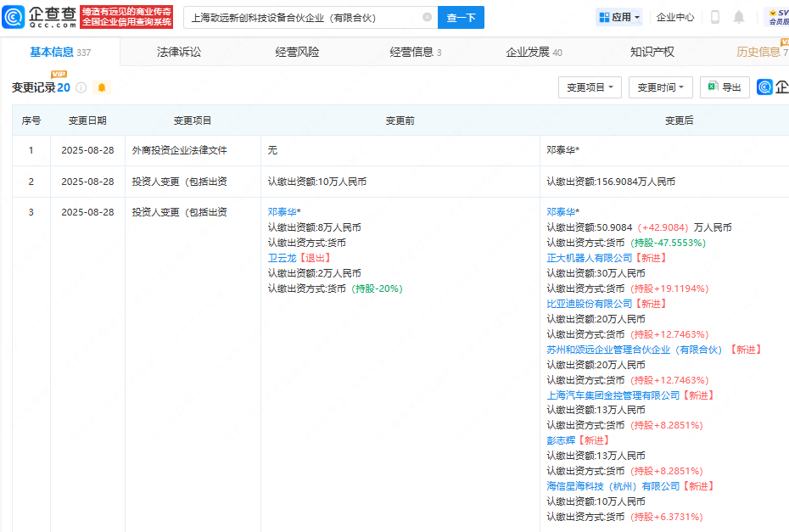The image size is (789, 532).
Task: Open 卫云龙 link
Action: (283, 258)
